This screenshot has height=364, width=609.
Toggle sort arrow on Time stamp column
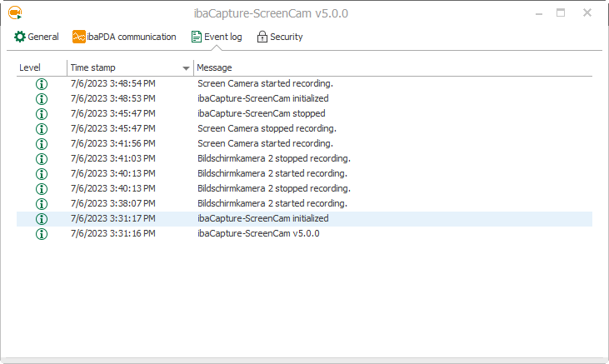click(x=186, y=67)
